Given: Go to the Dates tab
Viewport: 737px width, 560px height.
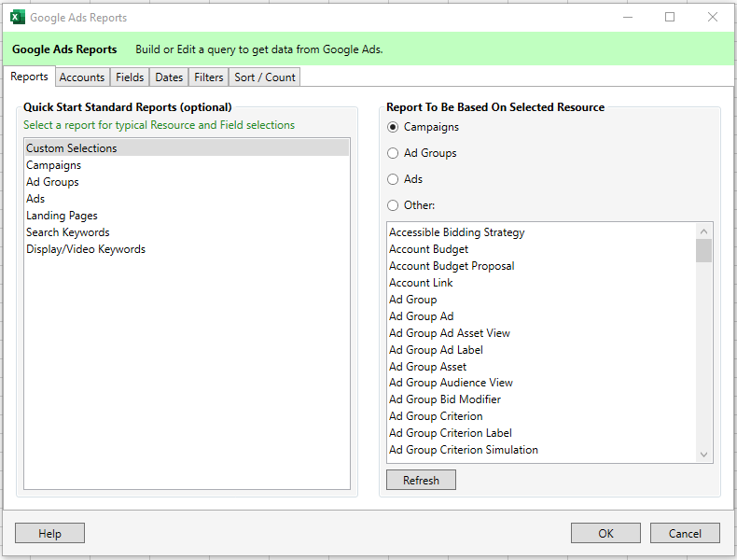Looking at the screenshot, I should 169,77.
